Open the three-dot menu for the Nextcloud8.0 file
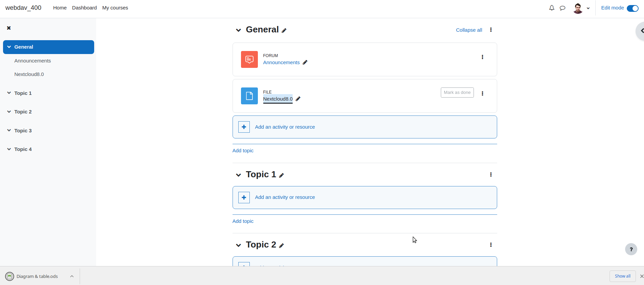 (x=482, y=94)
